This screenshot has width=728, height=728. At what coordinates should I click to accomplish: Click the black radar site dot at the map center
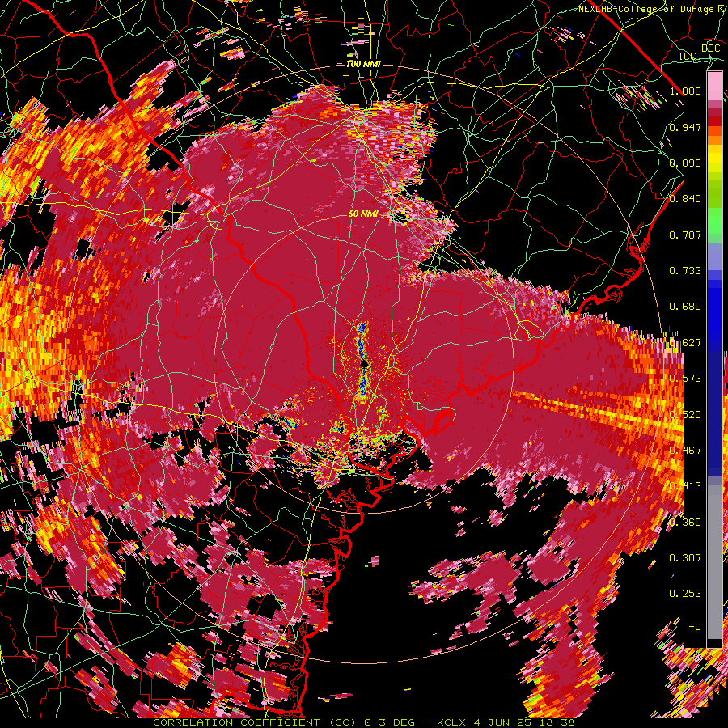click(364, 363)
